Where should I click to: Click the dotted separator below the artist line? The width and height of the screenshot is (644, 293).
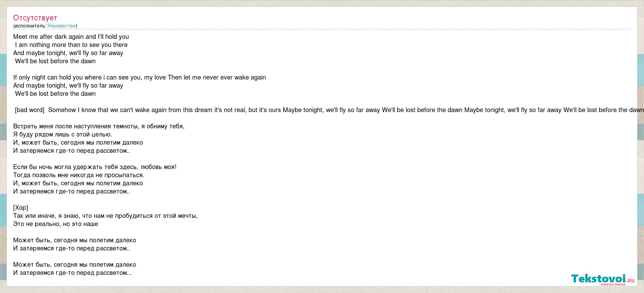pyautogui.click(x=322, y=29)
